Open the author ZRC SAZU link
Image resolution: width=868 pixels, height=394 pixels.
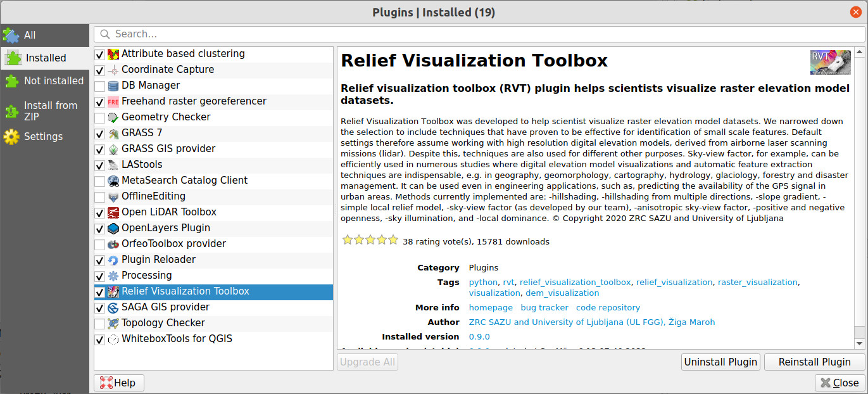[x=593, y=322]
